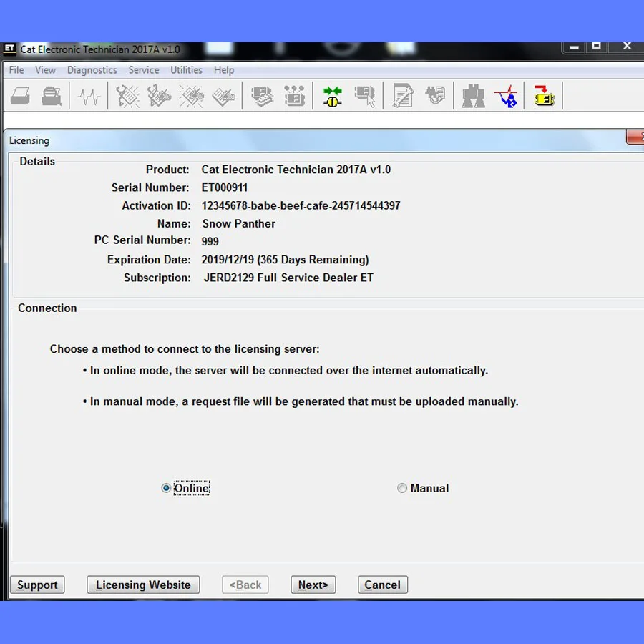This screenshot has height=644, width=644.
Task: Open the Utilities menu
Action: click(x=187, y=70)
